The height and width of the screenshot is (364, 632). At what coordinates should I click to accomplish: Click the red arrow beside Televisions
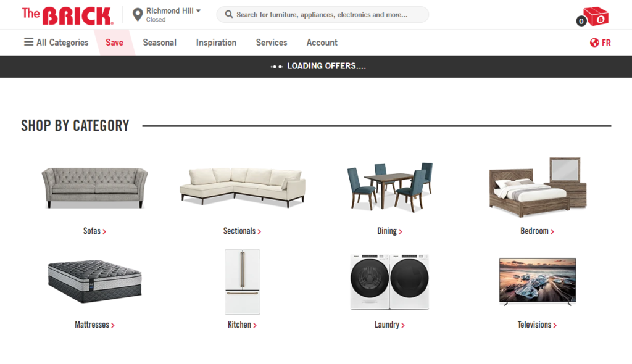[x=555, y=325]
